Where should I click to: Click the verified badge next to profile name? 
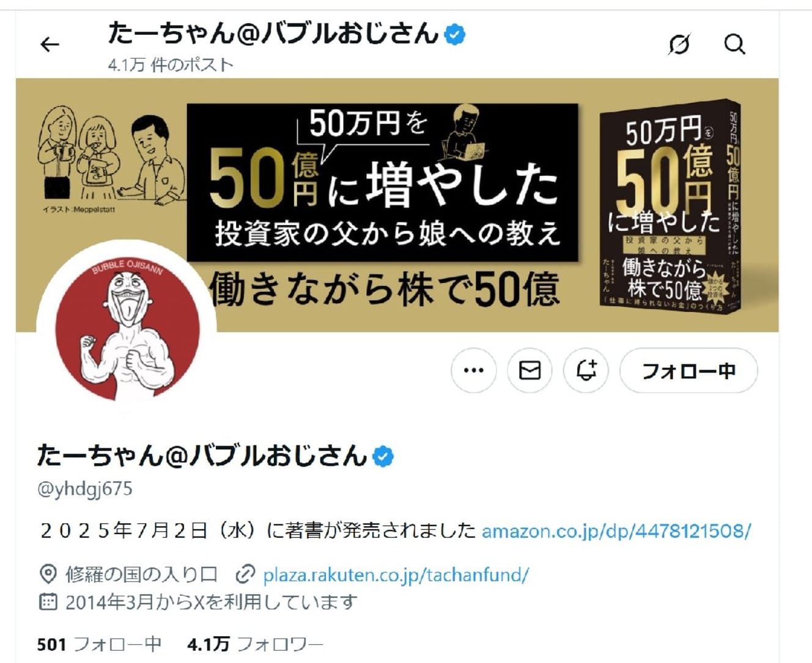(x=383, y=456)
